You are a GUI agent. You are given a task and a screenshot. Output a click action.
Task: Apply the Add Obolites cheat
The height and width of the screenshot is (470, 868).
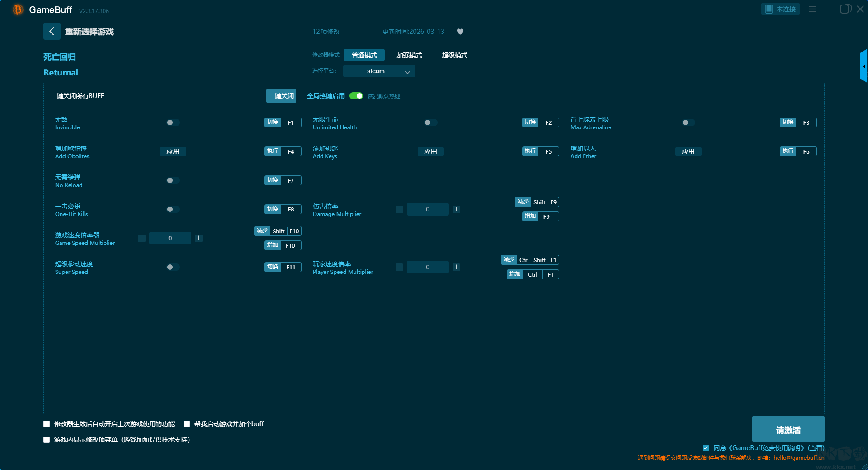click(173, 151)
